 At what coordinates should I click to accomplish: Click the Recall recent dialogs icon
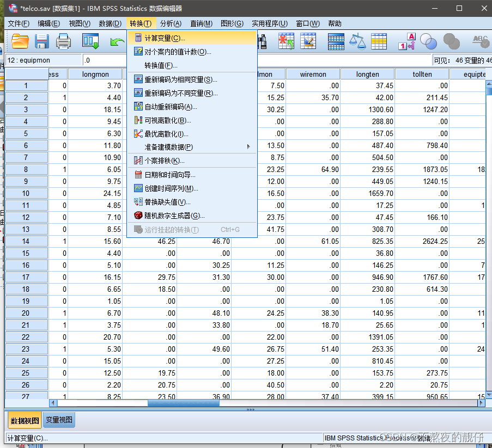[90, 41]
